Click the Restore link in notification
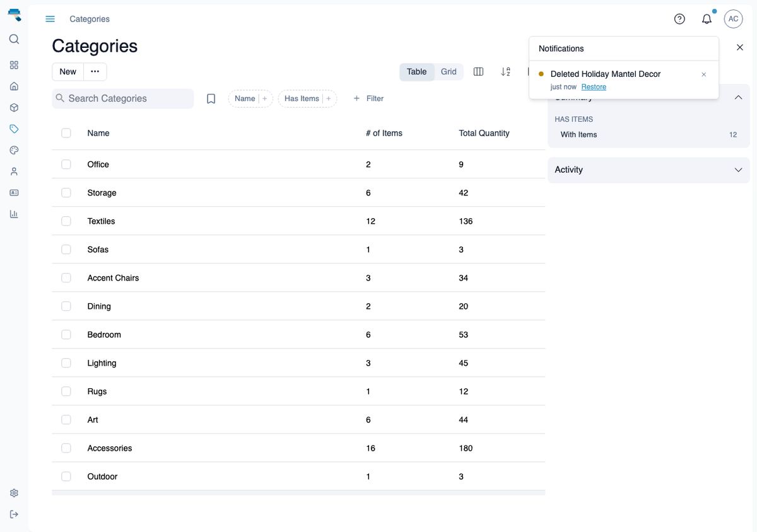 (x=594, y=87)
